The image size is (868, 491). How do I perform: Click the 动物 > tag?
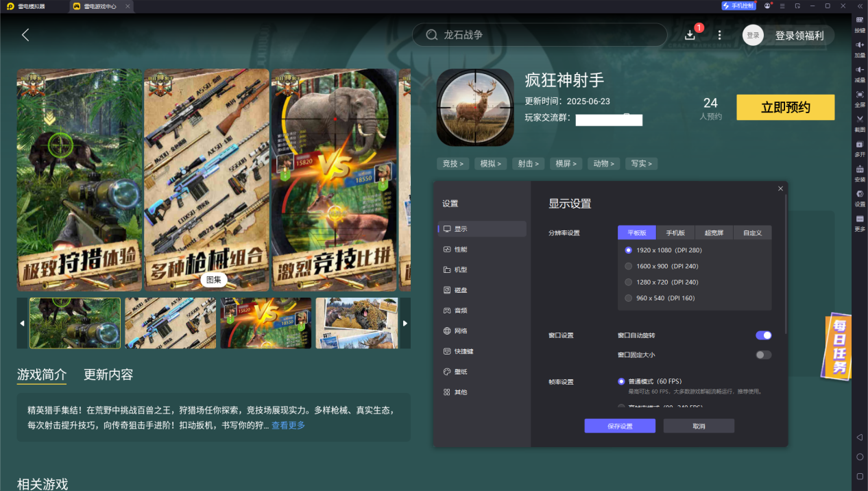(x=604, y=164)
